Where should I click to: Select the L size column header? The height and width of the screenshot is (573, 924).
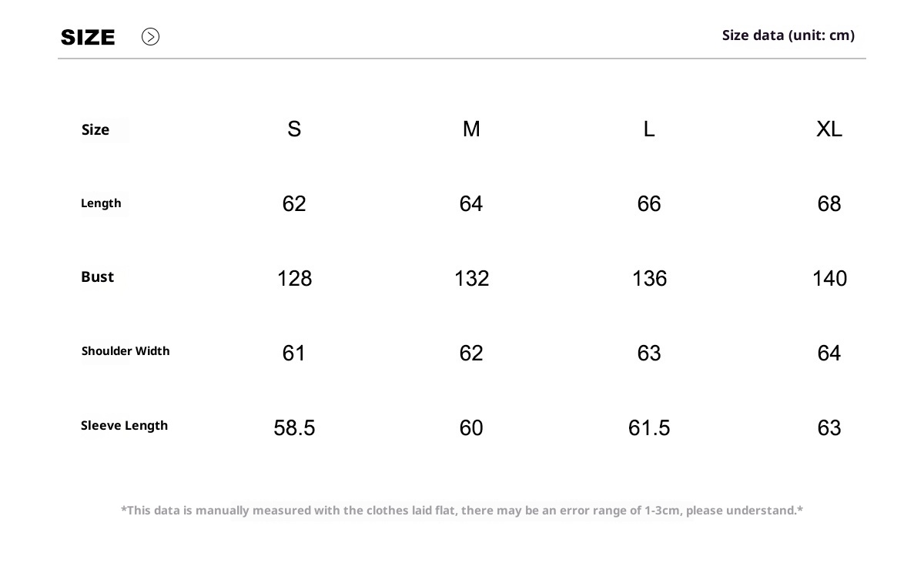649,129
